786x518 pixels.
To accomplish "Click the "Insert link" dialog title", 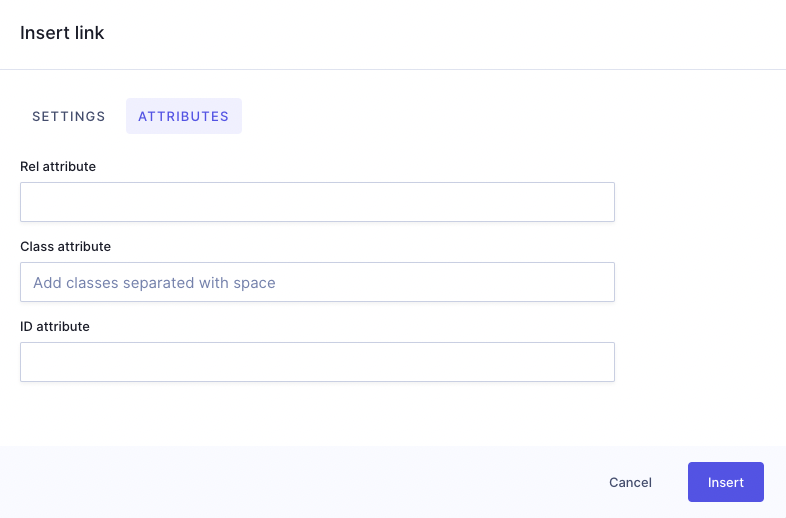I will coord(62,33).
